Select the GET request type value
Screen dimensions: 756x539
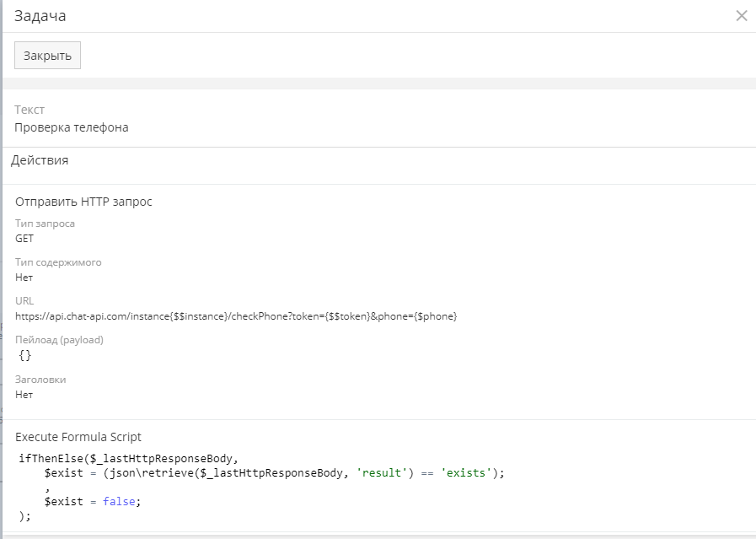[x=24, y=239]
